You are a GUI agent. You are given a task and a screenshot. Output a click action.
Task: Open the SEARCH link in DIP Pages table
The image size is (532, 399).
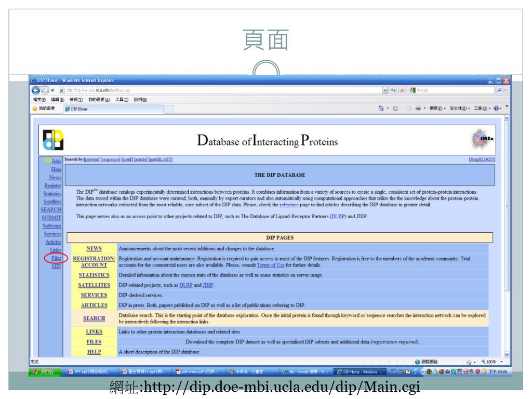(x=94, y=318)
